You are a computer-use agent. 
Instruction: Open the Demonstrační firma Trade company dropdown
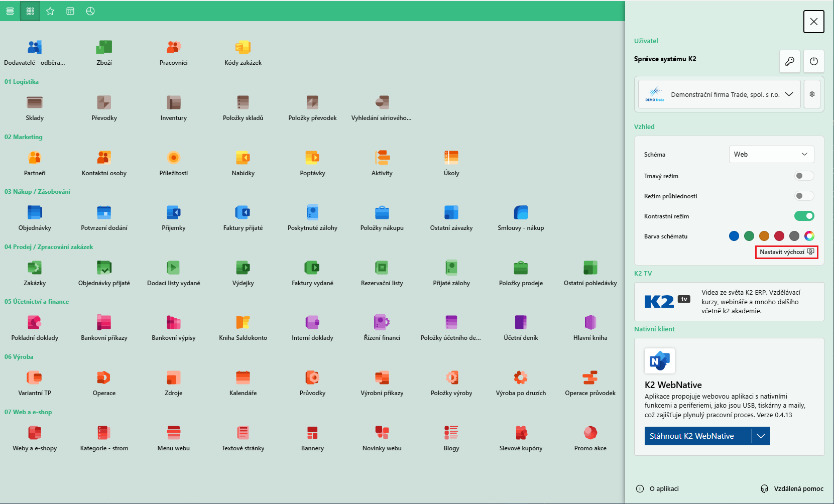click(719, 94)
